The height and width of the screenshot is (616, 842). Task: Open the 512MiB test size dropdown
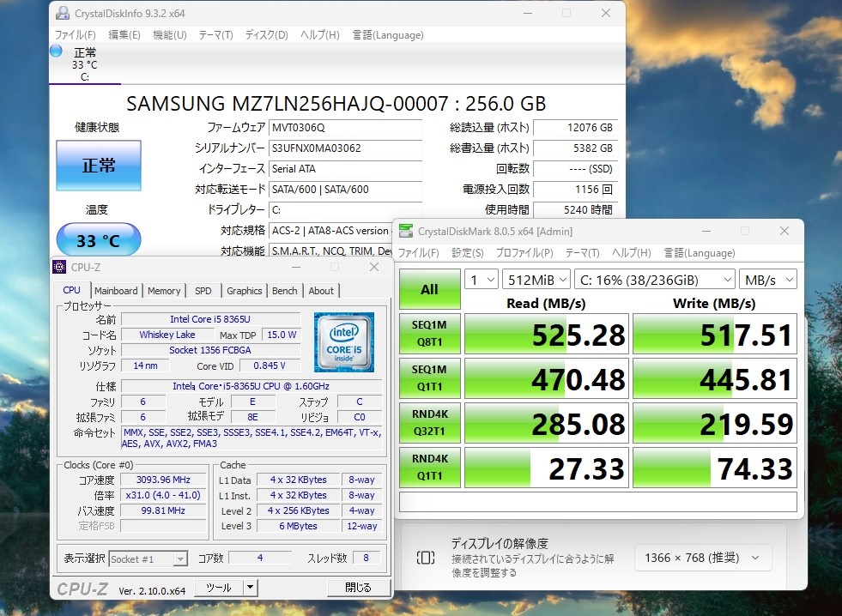536,280
